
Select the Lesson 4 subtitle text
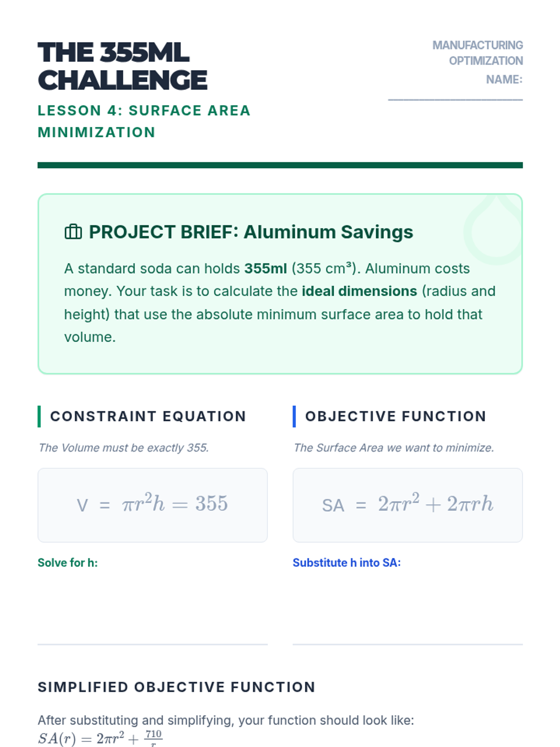[144, 121]
